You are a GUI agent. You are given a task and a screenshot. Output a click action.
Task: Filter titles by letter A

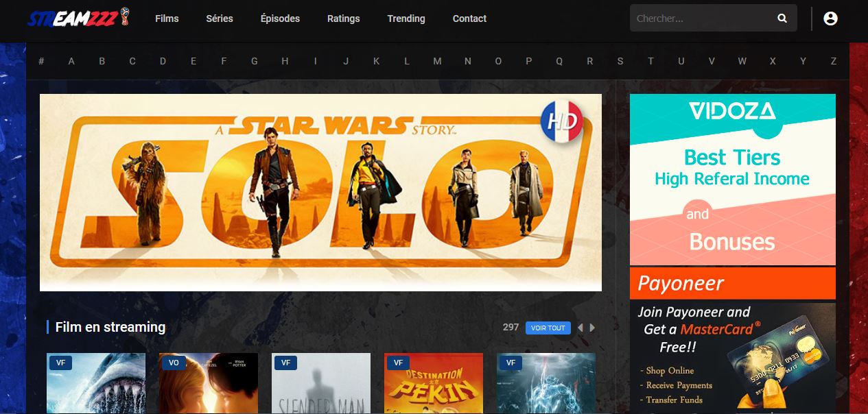pos(71,61)
